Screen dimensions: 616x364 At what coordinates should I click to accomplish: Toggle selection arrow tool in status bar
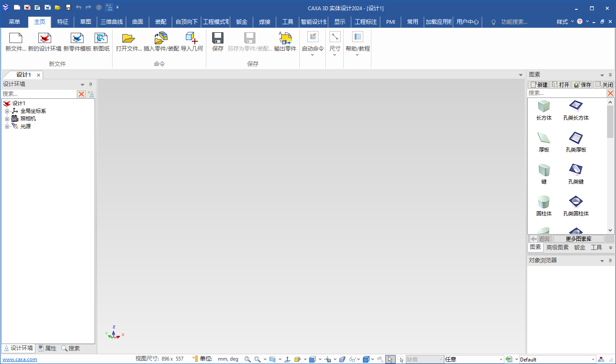[390, 359]
